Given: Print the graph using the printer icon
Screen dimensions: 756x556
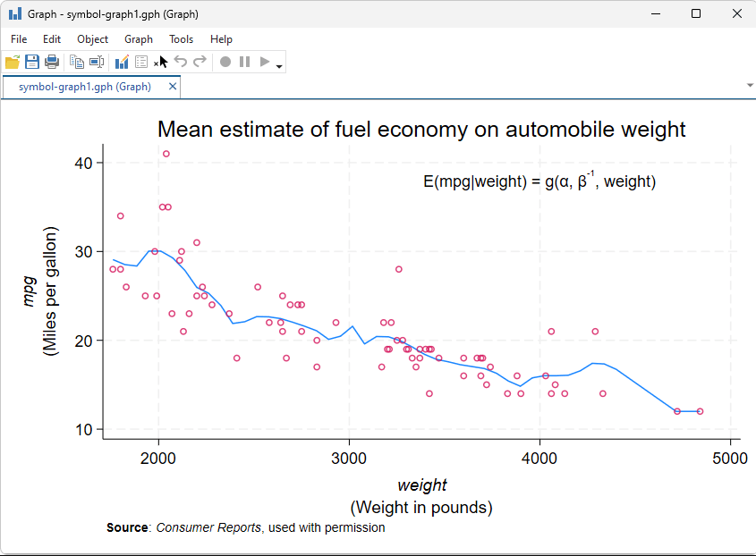Looking at the screenshot, I should [52, 62].
